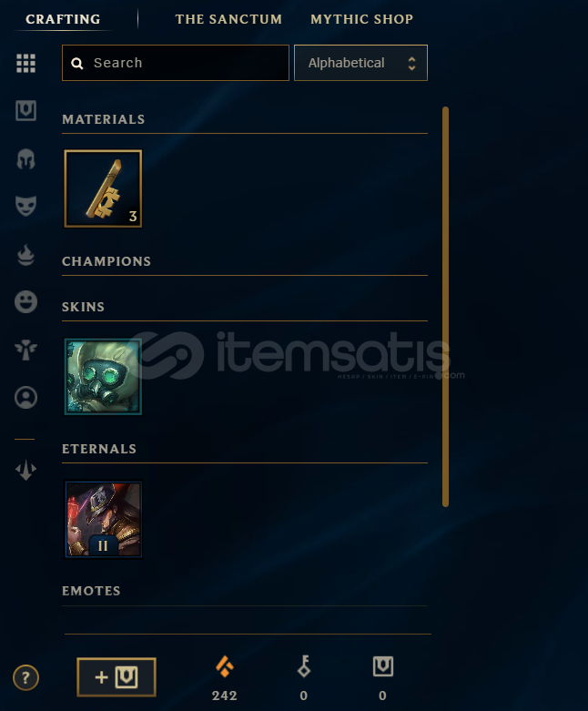Viewport: 588px width, 711px height.
Task: Open the wing-shaped icon below the sidebar divider
Action: coord(25,470)
